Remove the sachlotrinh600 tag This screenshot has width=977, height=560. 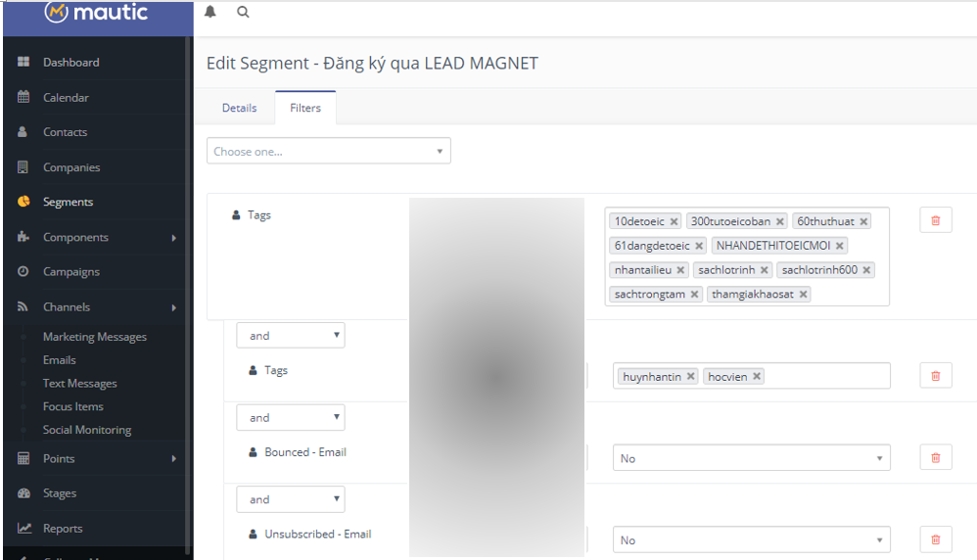click(867, 270)
